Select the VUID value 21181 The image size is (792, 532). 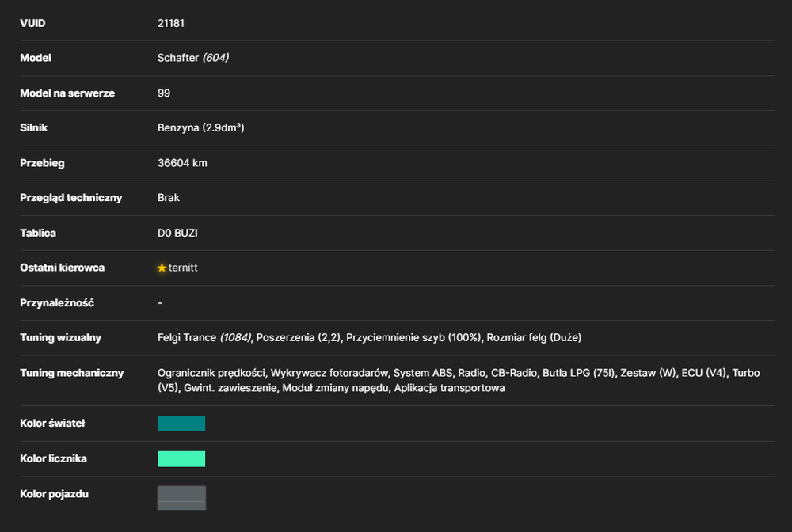[171, 23]
